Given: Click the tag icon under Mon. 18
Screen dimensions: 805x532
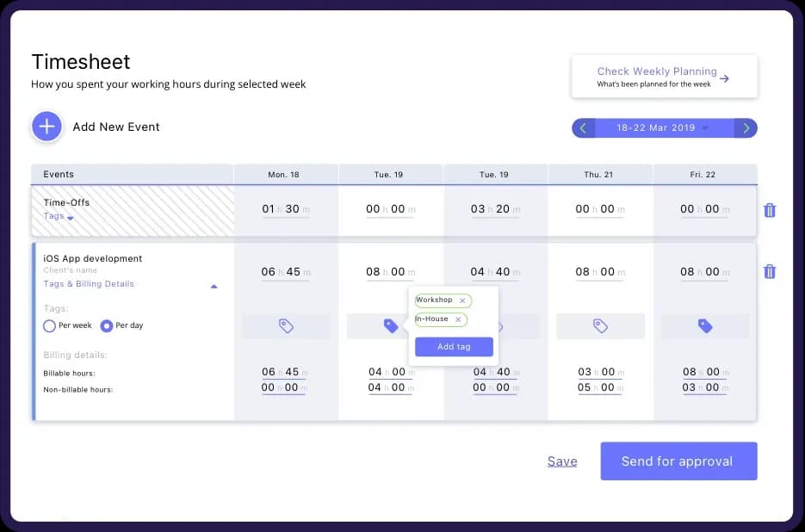Looking at the screenshot, I should [286, 326].
